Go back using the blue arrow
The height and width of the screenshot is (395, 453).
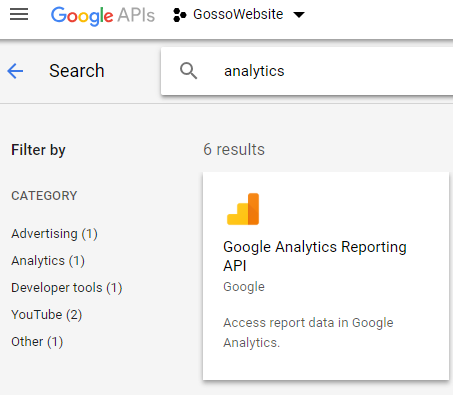(15, 71)
